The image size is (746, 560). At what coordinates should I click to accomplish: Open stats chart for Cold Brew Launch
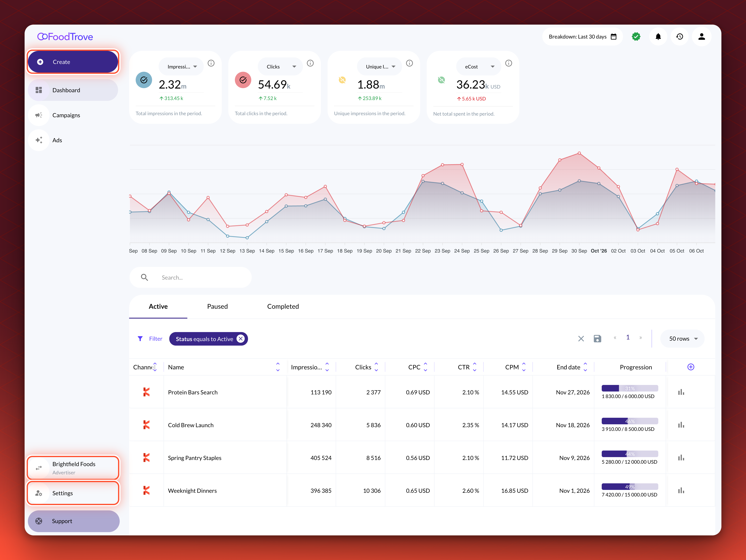pos(681,425)
